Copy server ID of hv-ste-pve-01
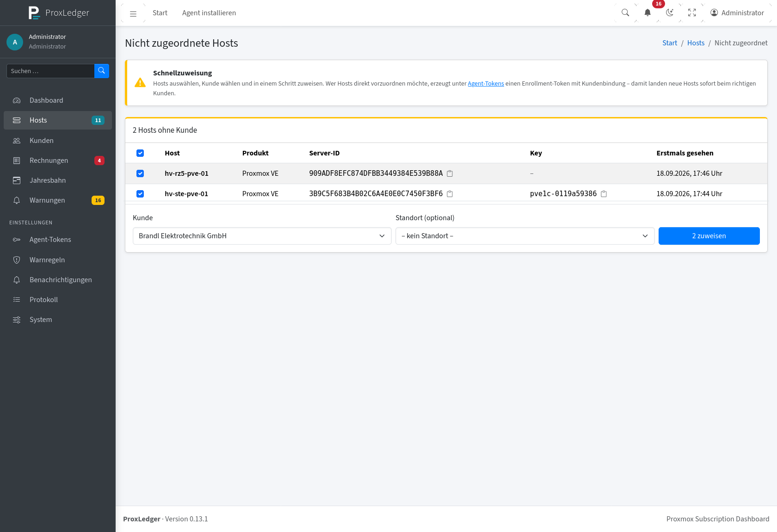The image size is (777, 532). click(x=450, y=194)
